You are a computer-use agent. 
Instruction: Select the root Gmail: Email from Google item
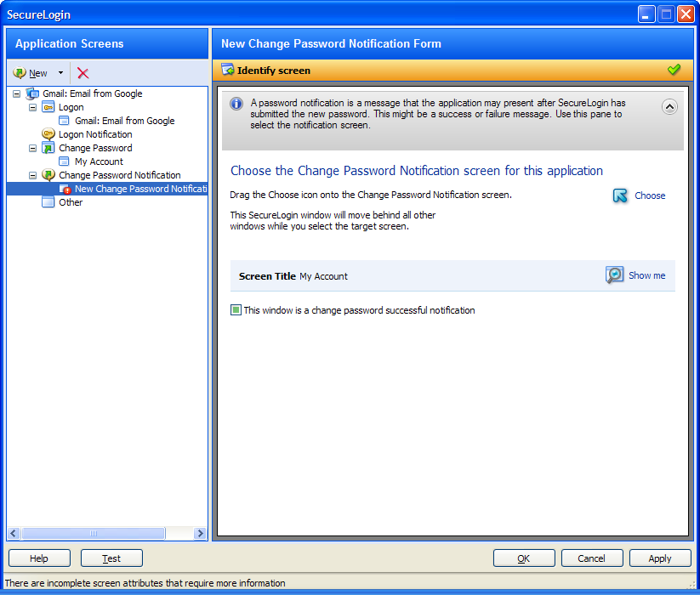pyautogui.click(x=93, y=93)
